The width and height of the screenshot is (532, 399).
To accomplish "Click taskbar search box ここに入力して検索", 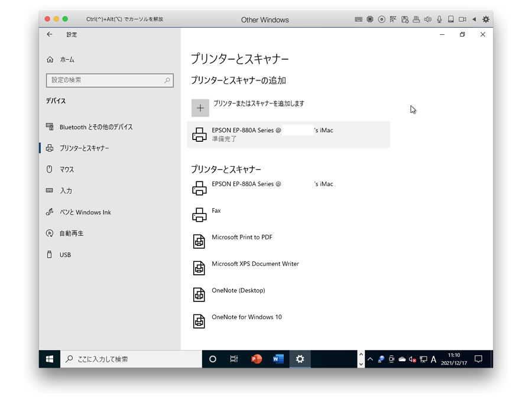I will [x=131, y=359].
